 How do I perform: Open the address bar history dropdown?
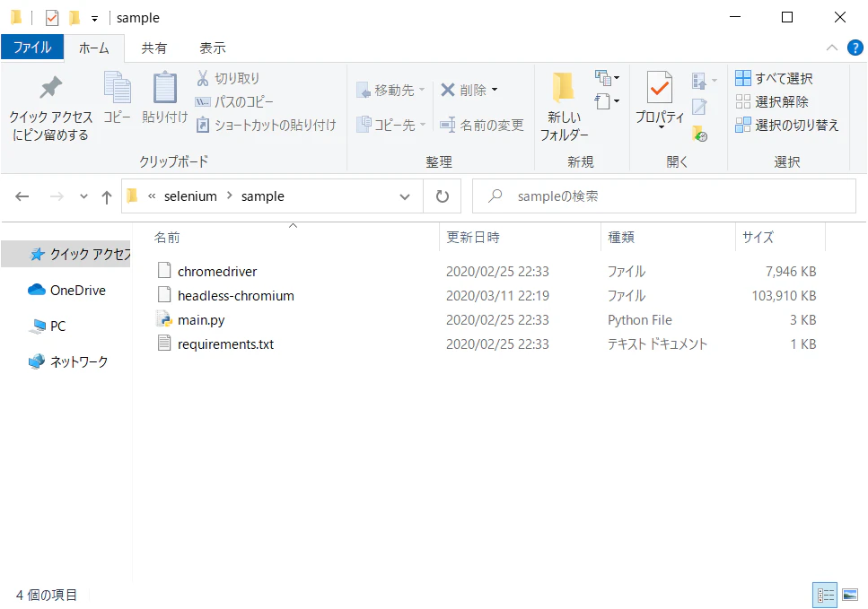pos(405,196)
